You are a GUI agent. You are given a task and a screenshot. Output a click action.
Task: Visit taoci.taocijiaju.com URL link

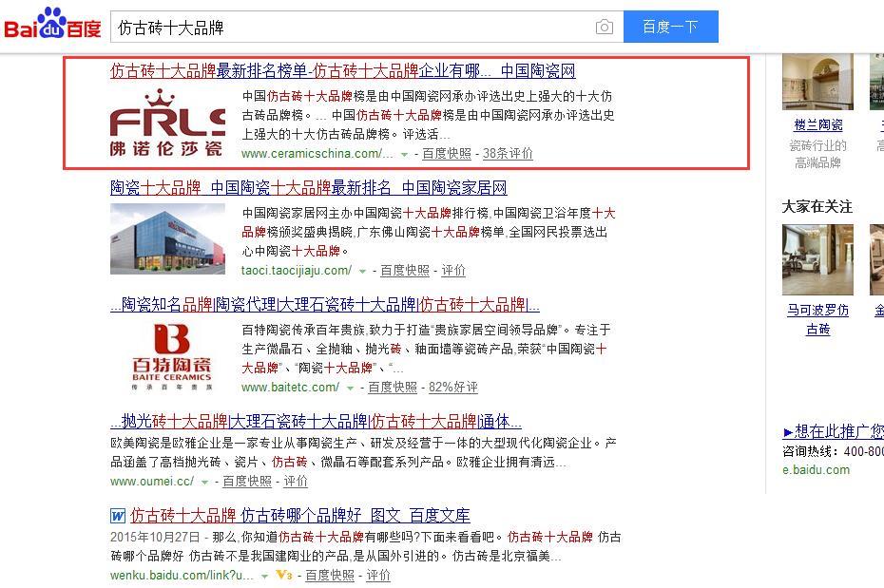[x=297, y=271]
